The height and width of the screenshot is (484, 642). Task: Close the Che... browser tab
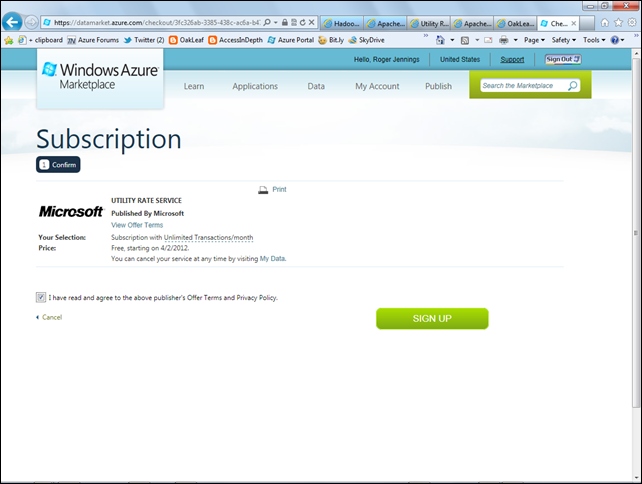(x=574, y=24)
